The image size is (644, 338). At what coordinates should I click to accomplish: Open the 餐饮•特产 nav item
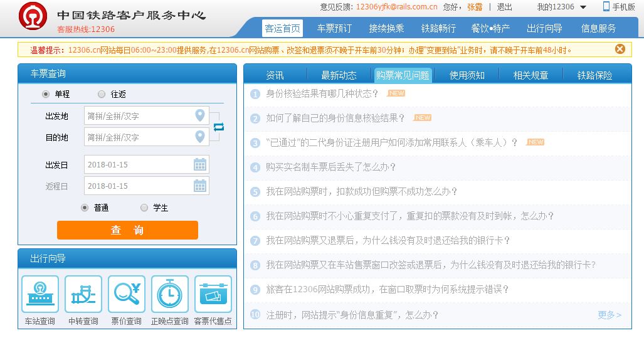click(491, 28)
